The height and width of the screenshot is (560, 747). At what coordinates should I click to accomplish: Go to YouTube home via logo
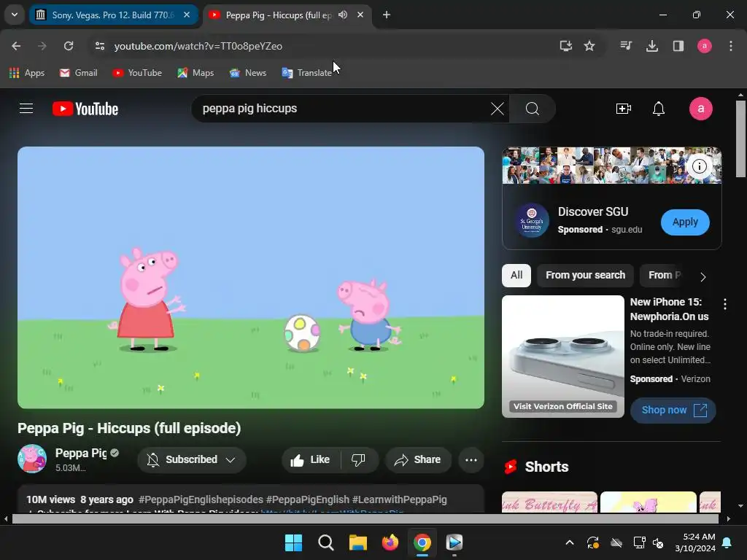click(x=85, y=109)
